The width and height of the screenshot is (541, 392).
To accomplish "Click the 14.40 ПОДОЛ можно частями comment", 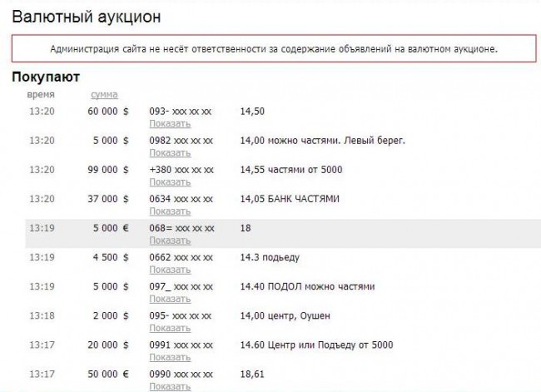I will (306, 286).
